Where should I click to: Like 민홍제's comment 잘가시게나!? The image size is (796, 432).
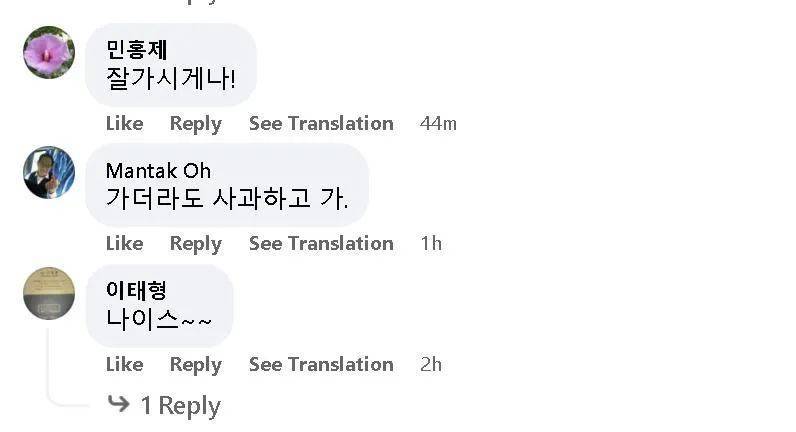click(x=124, y=123)
